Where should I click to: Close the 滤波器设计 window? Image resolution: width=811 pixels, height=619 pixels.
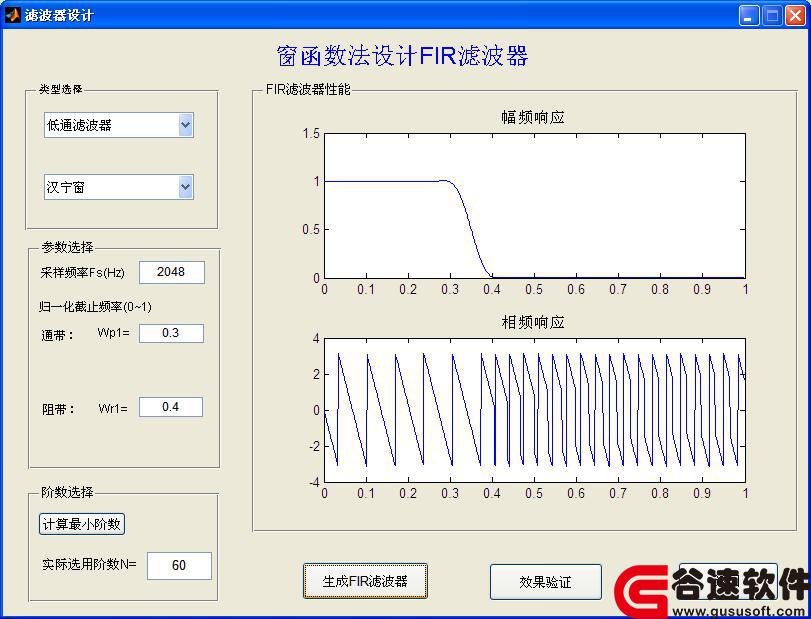795,16
